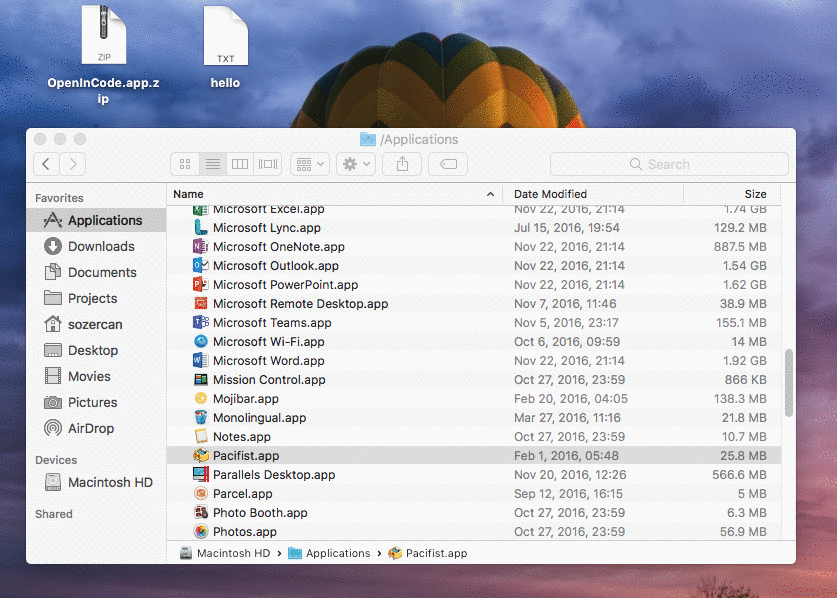The height and width of the screenshot is (598, 837).
Task: Click the Edit Tags toolbar icon
Action: coord(448,164)
